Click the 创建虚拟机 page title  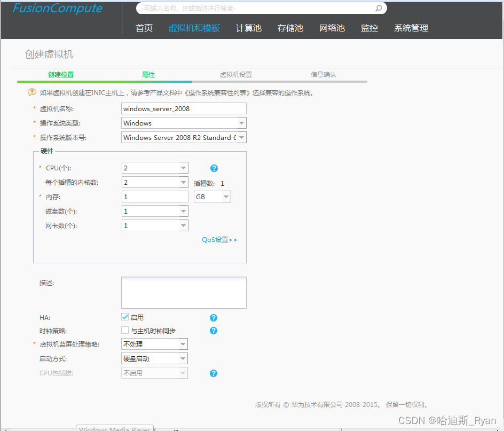[49, 54]
